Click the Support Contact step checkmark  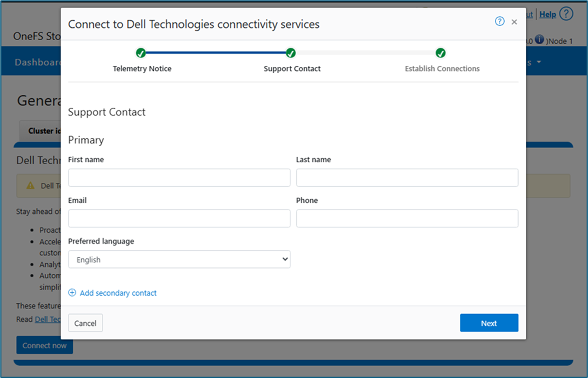pyautogui.click(x=291, y=53)
